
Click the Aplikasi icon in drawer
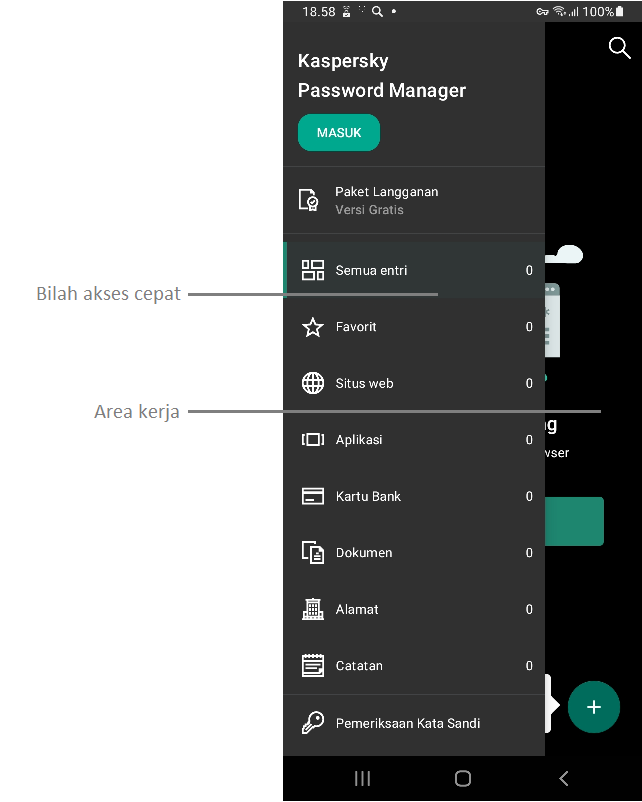click(x=313, y=440)
